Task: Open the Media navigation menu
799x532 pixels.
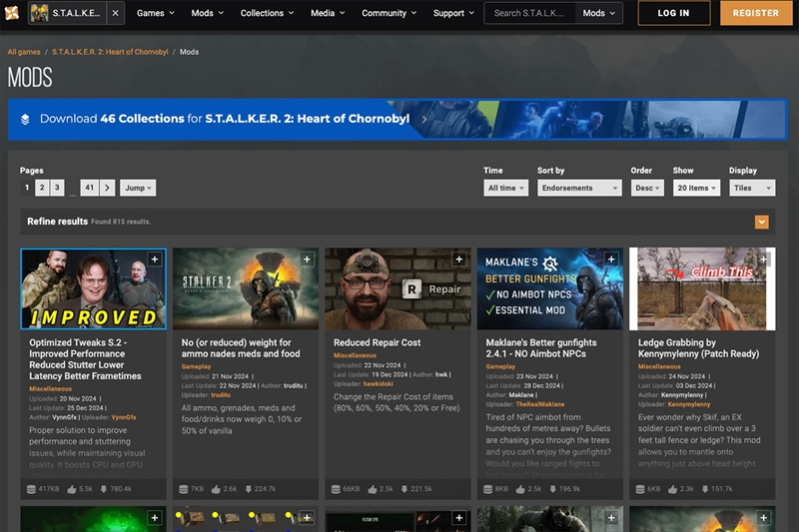Action: coord(328,13)
